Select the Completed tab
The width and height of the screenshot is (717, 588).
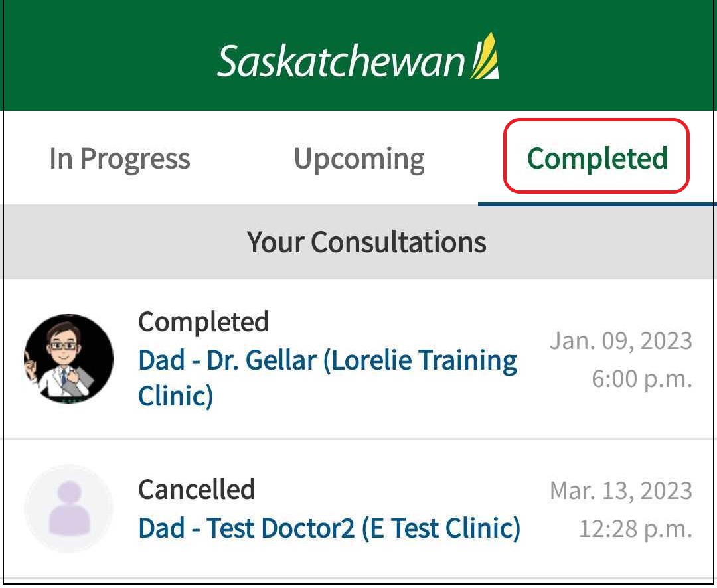[597, 158]
